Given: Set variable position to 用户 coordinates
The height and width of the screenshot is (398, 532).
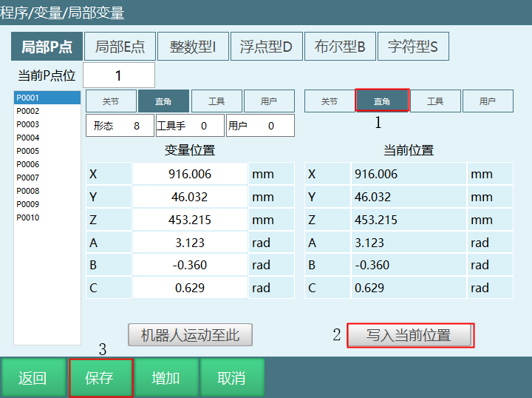Looking at the screenshot, I should click(x=269, y=101).
